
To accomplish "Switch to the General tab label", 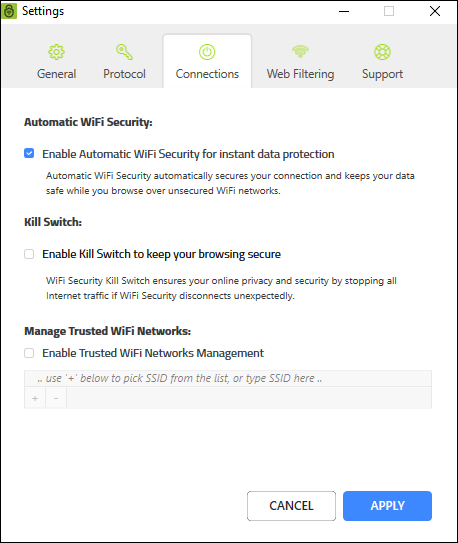I will coord(56,74).
